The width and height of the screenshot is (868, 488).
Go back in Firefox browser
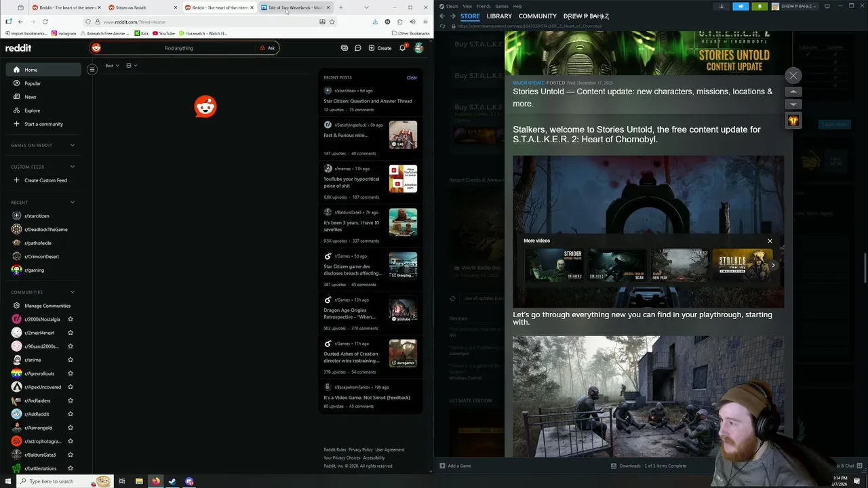20,22
